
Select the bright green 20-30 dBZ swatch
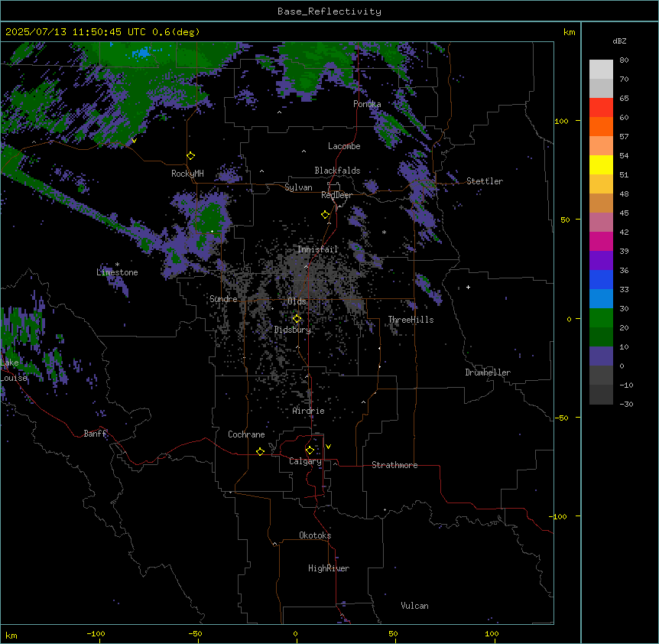(x=601, y=318)
